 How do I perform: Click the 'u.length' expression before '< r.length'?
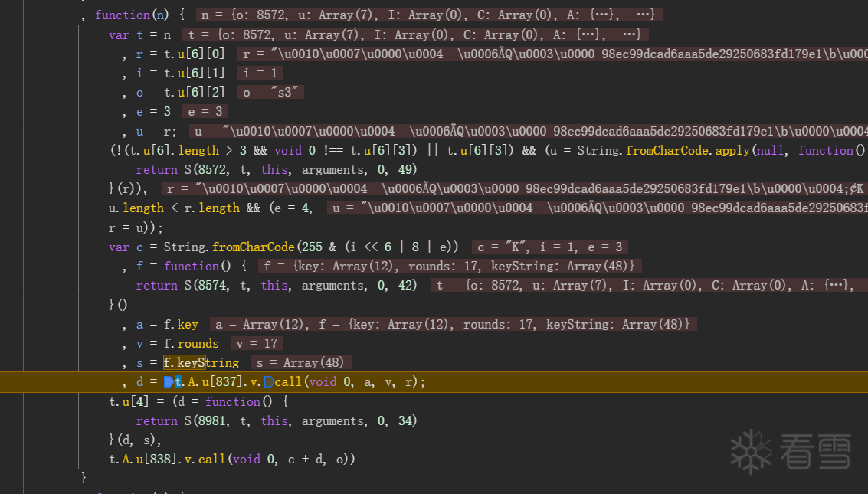(136, 208)
